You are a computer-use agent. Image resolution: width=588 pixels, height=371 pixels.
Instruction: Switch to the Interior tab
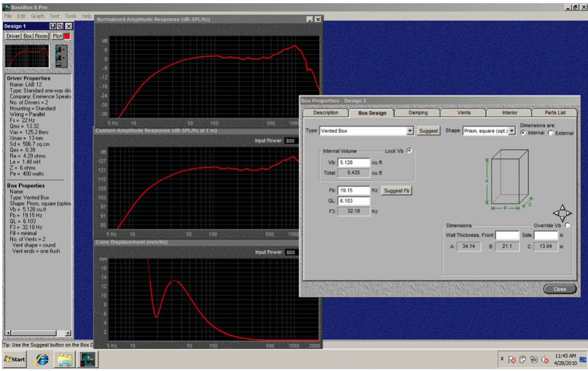pos(509,113)
